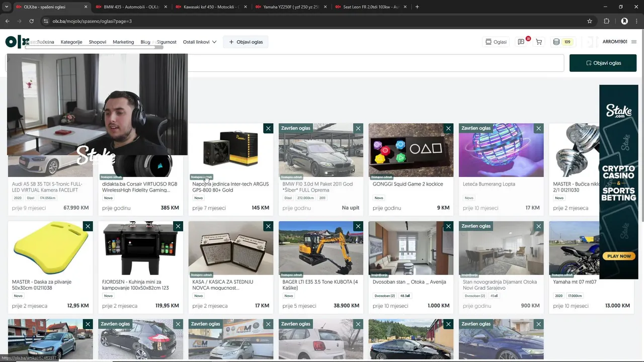Click the dark green Objavi oglas button
The image size is (644, 362).
point(603,63)
